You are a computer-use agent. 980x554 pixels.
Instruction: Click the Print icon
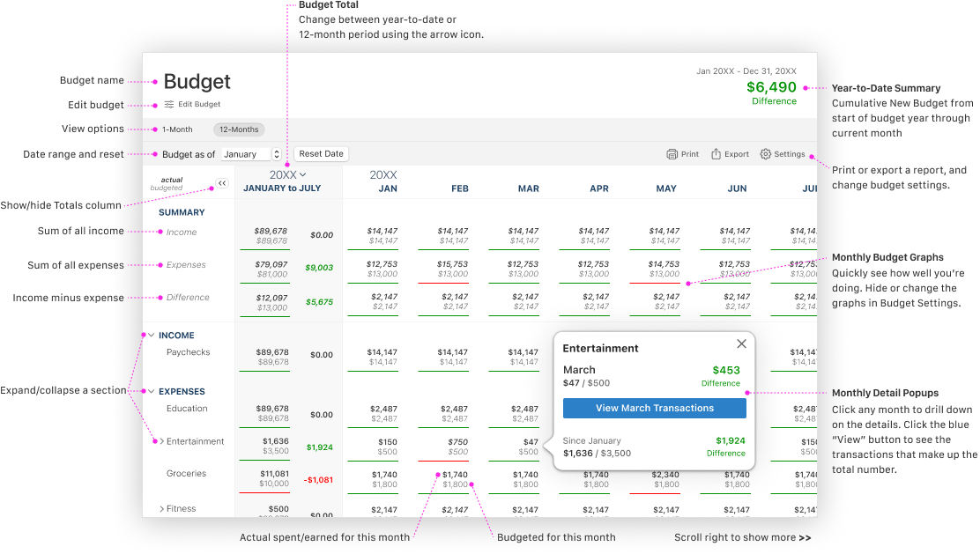(x=672, y=154)
